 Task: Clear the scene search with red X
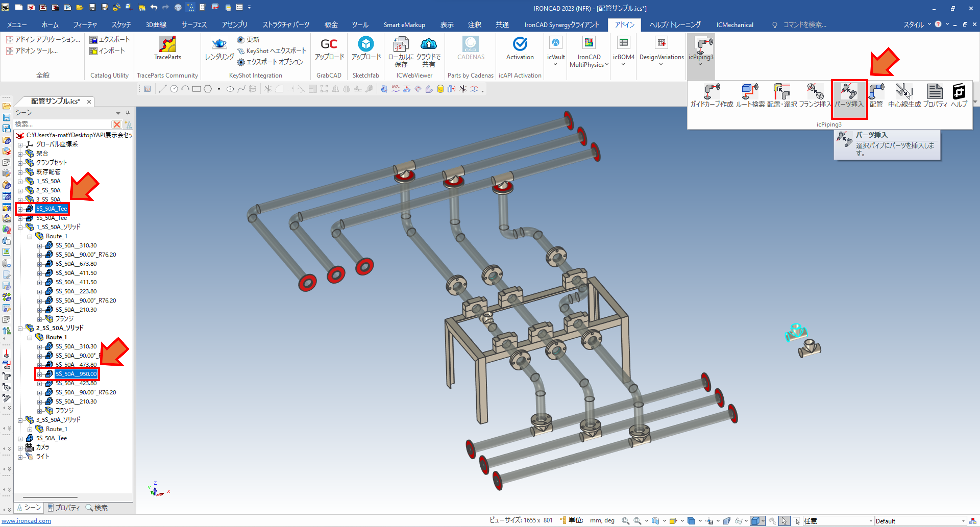click(117, 124)
